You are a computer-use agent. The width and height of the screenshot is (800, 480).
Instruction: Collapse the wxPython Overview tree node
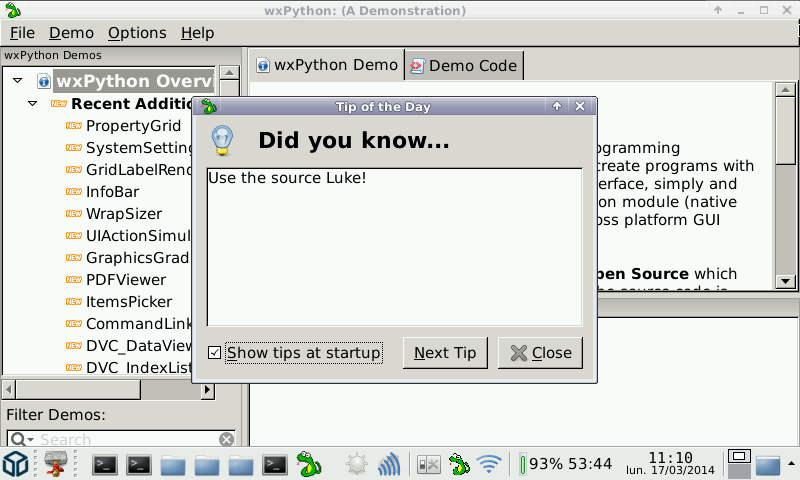pyautogui.click(x=18, y=81)
